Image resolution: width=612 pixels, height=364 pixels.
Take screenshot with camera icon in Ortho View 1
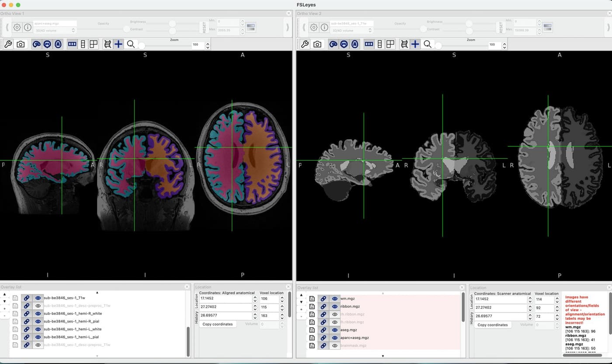tap(21, 44)
